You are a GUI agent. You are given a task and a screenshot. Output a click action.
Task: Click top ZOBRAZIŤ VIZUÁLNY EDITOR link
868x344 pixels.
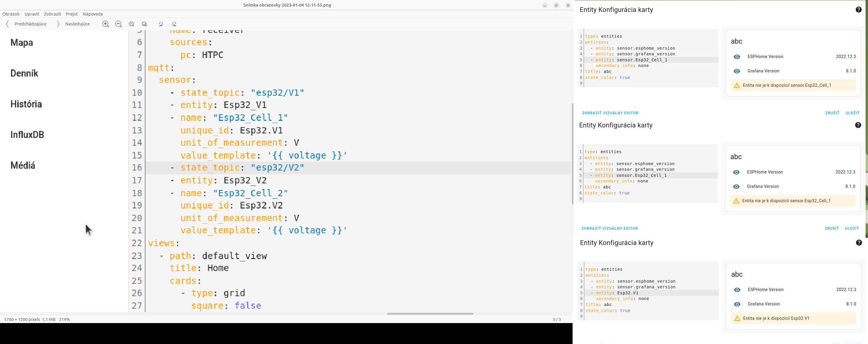[610, 113]
